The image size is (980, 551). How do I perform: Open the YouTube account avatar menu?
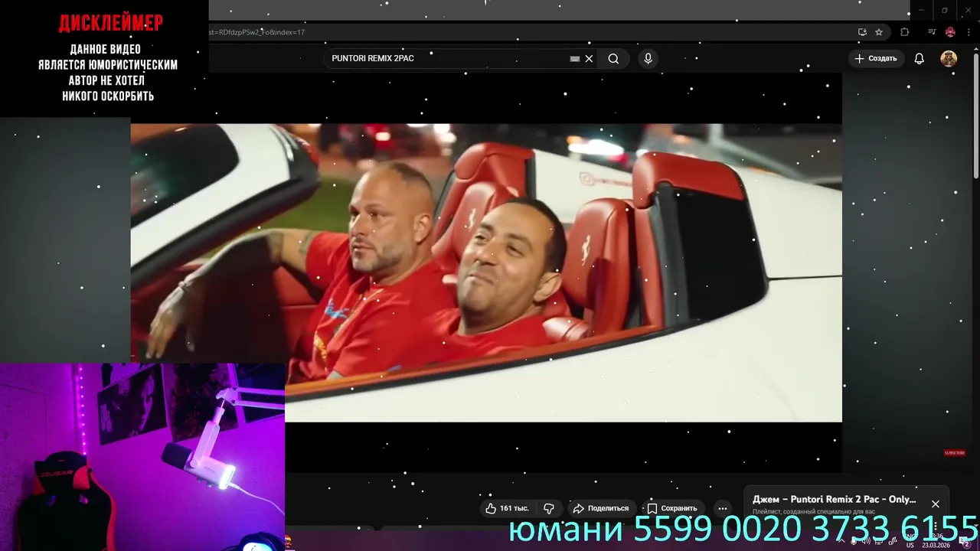(x=949, y=59)
